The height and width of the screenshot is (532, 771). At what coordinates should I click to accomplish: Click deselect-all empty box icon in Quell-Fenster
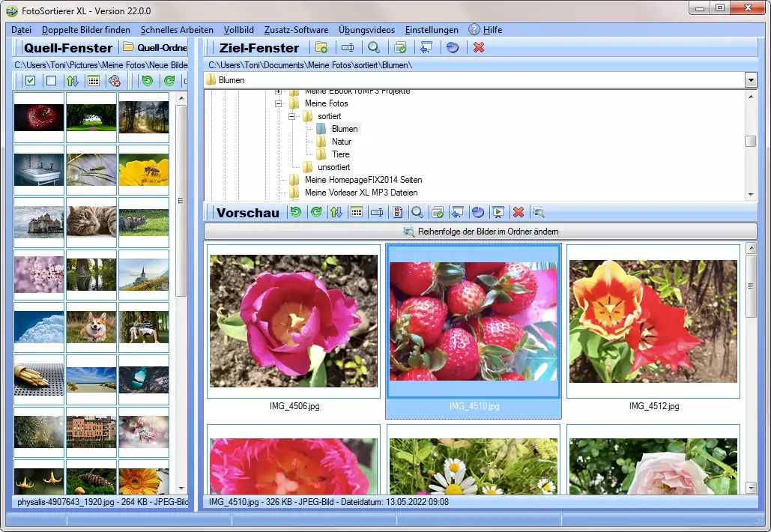(x=51, y=81)
